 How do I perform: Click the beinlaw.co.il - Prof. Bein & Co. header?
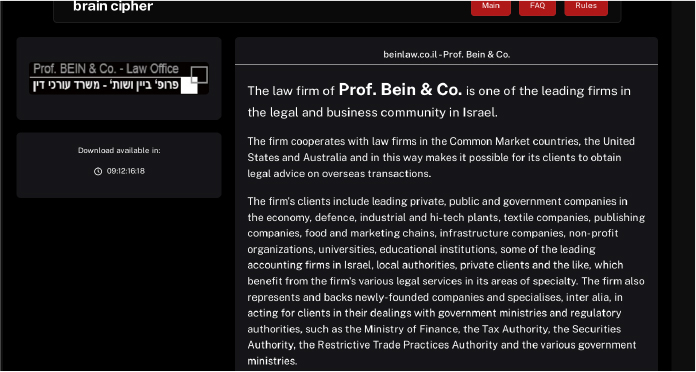[447, 55]
